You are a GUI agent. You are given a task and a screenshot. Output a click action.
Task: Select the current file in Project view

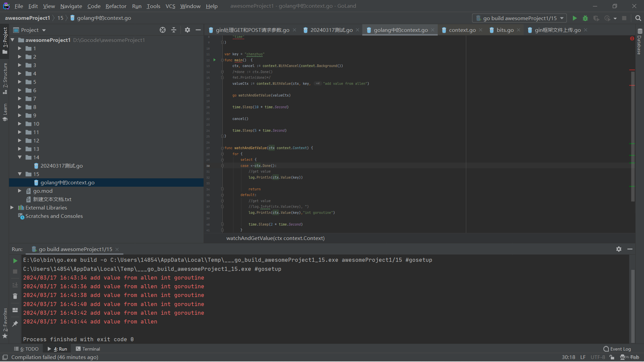click(x=163, y=30)
